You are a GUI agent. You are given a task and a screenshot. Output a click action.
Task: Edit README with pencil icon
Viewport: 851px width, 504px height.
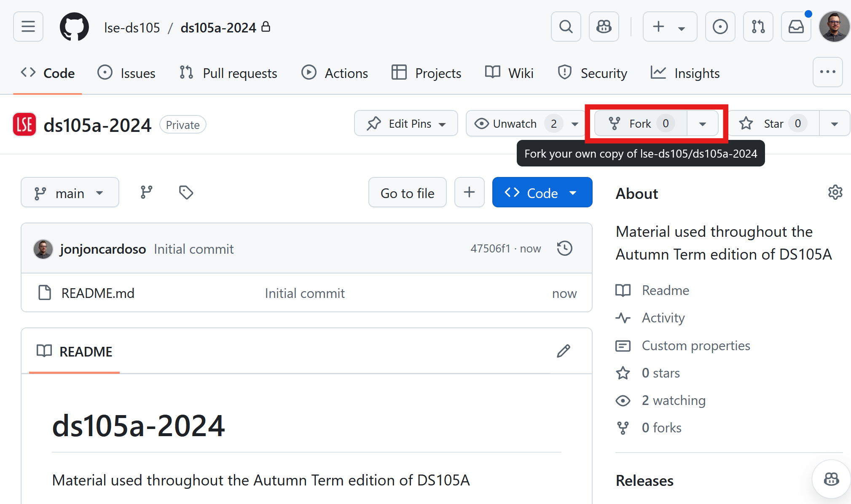tap(564, 351)
